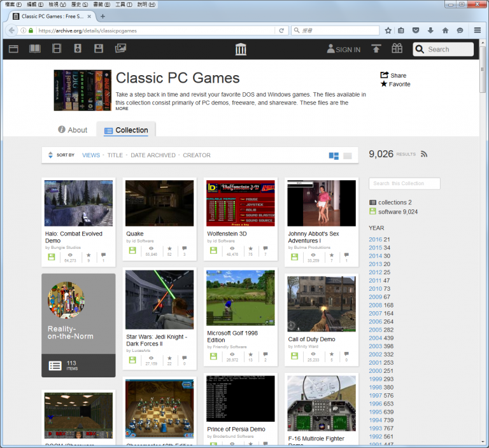The height and width of the screenshot is (448, 489).
Task: Sort results by DATE ARCHIVED
Action: tap(153, 155)
